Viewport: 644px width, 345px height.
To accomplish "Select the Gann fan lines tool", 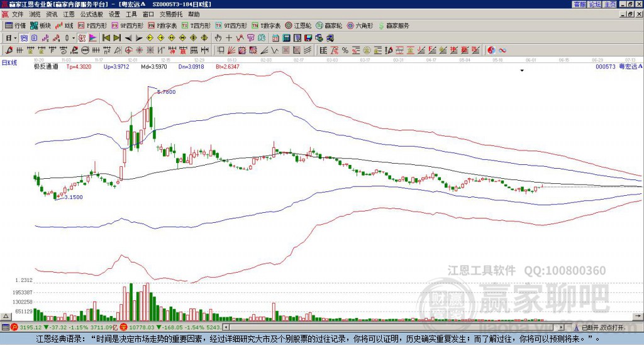I will (x=231, y=50).
